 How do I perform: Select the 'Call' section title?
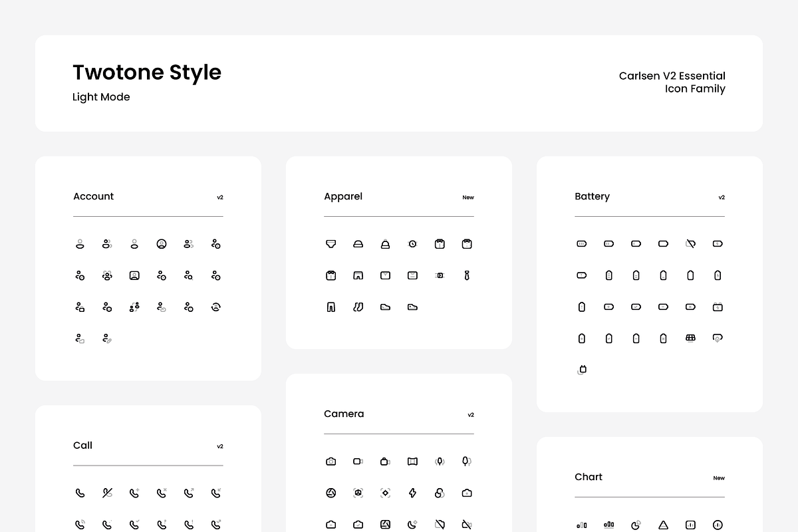(x=82, y=446)
